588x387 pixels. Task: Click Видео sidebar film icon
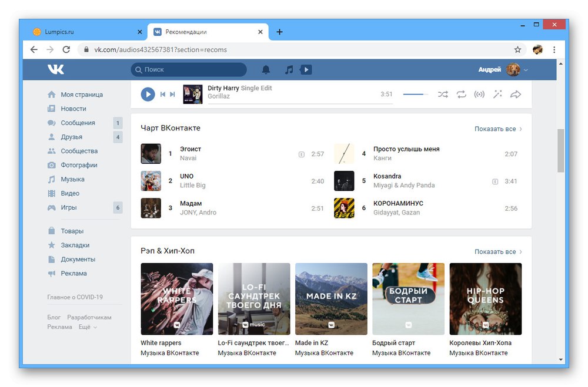[x=51, y=193]
